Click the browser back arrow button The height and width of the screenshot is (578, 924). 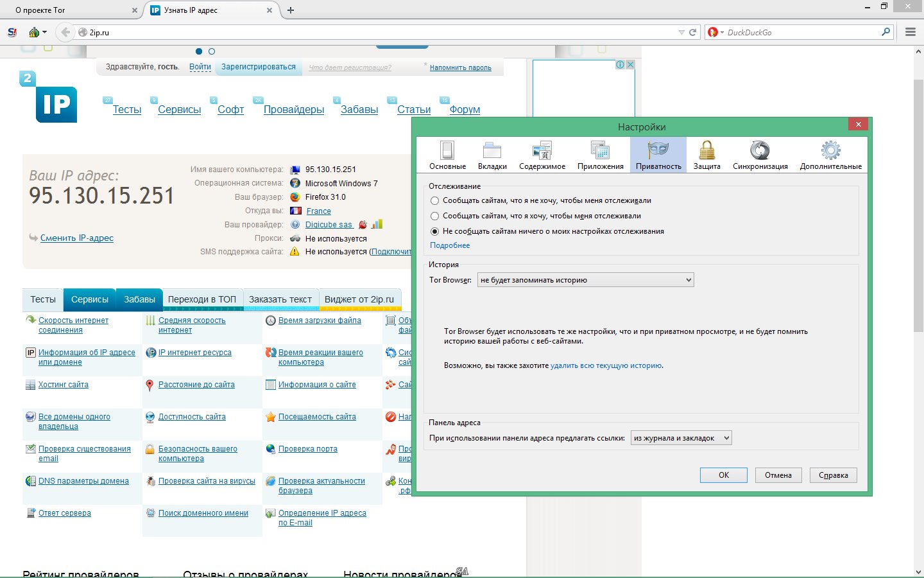coord(65,32)
